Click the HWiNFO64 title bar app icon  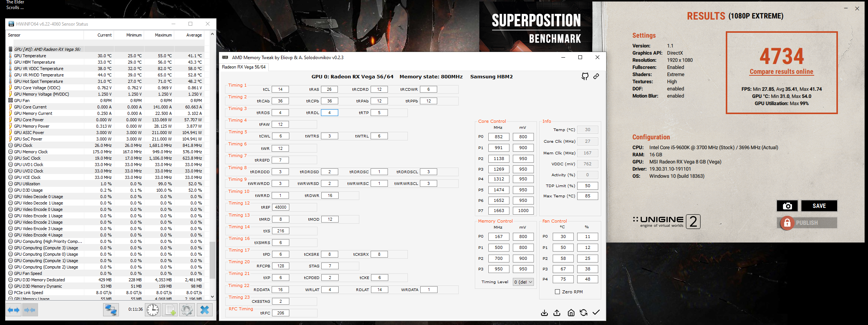[x=11, y=24]
